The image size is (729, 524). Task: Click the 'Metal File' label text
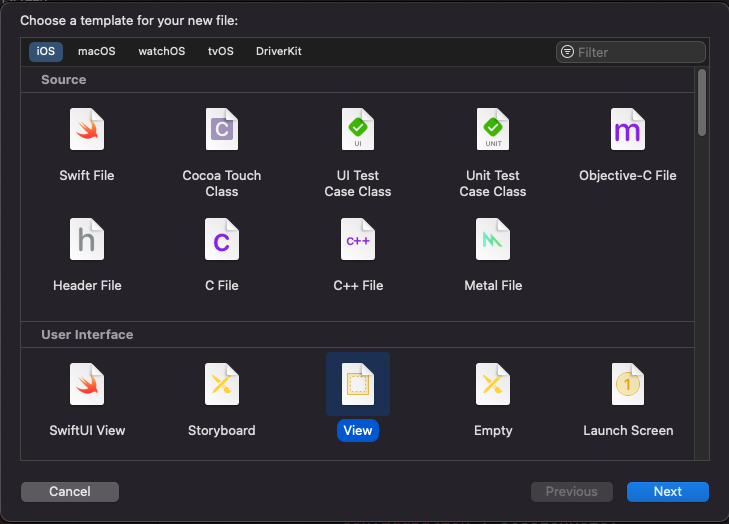pyautogui.click(x=493, y=285)
